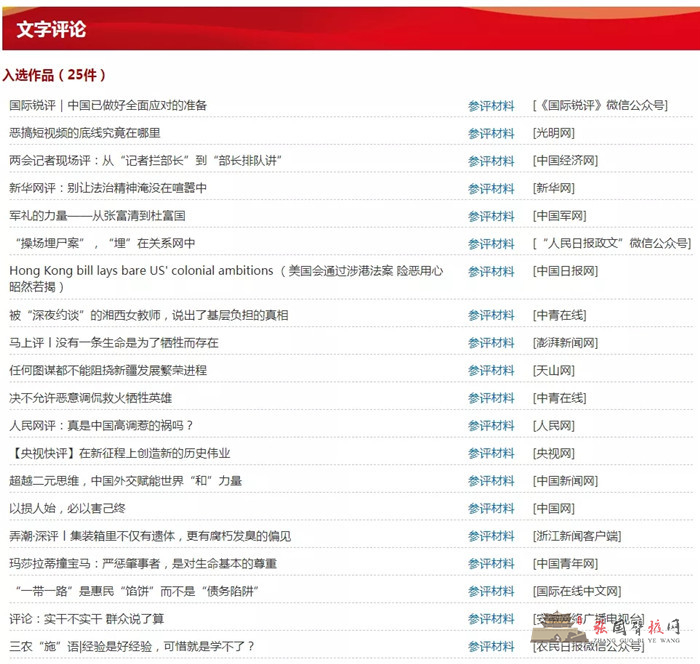
Task: Click title 人民网评：真是中国高调惹的祸吗？
Action: tap(101, 426)
